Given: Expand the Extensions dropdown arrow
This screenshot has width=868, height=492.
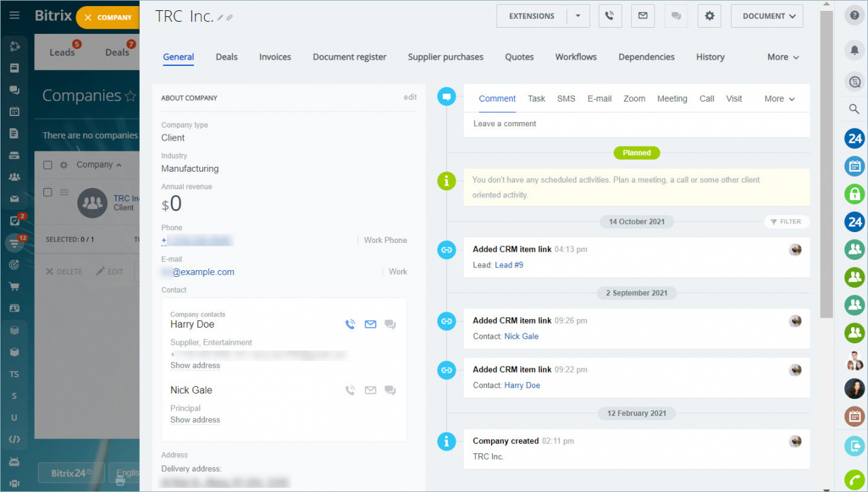Looking at the screenshot, I should tap(578, 16).
